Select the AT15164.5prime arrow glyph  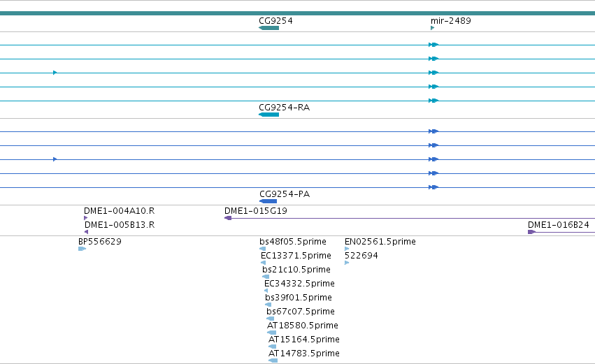273,347
